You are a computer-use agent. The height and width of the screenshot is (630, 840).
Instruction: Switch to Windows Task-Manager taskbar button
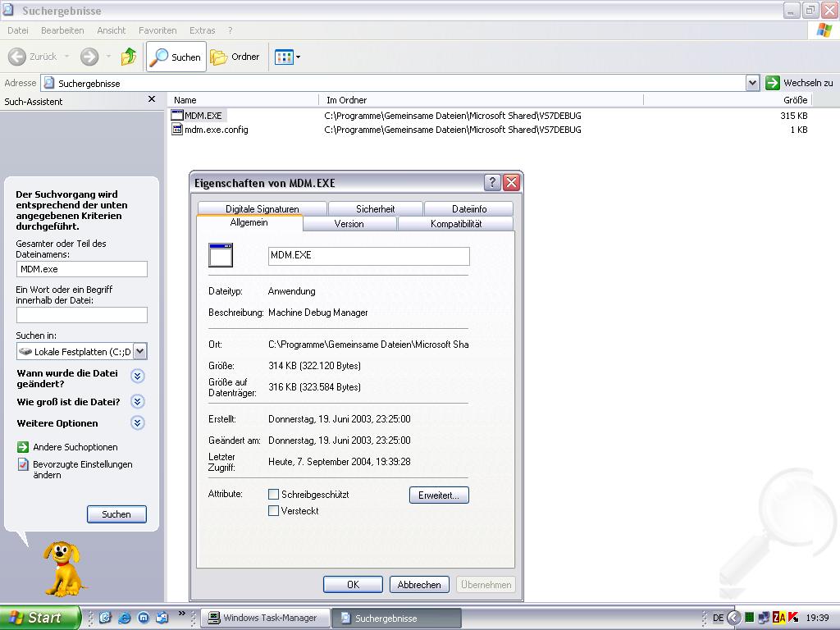[x=266, y=618]
